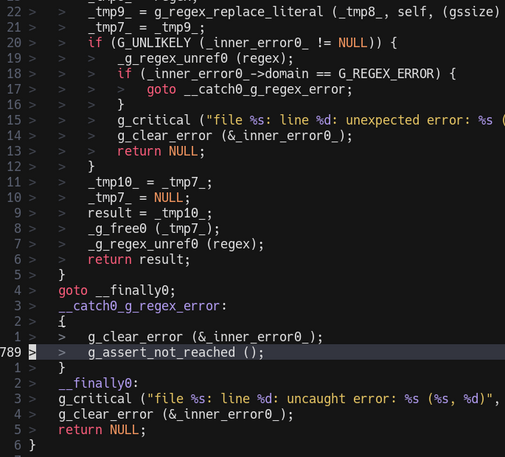Screen dimensions: 505x457
Task: Click _tmp7_ = NULL assignment line
Action: click(x=139, y=198)
